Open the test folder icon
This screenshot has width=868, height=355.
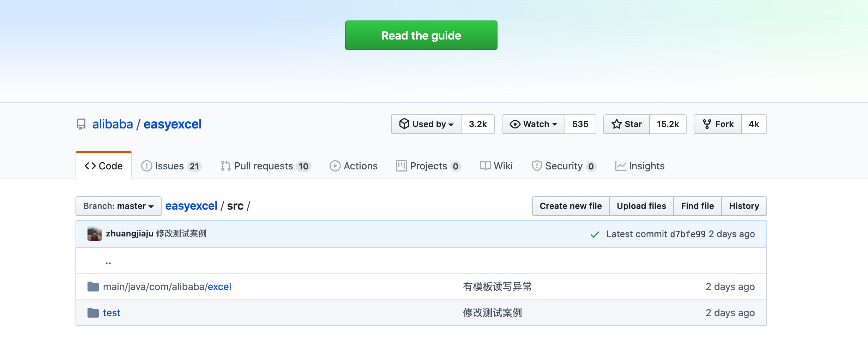pyautogui.click(x=93, y=313)
